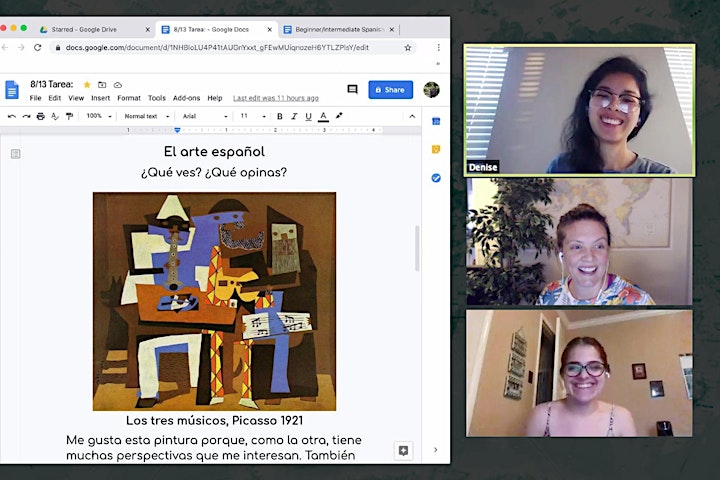Star the 8/13 Tarea document
This screenshot has height=480, width=720.
point(87,85)
